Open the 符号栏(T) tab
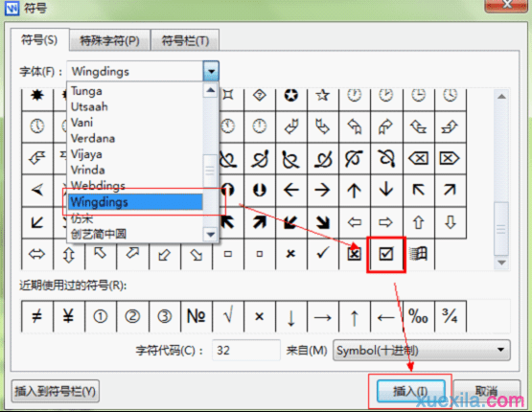 [185, 41]
